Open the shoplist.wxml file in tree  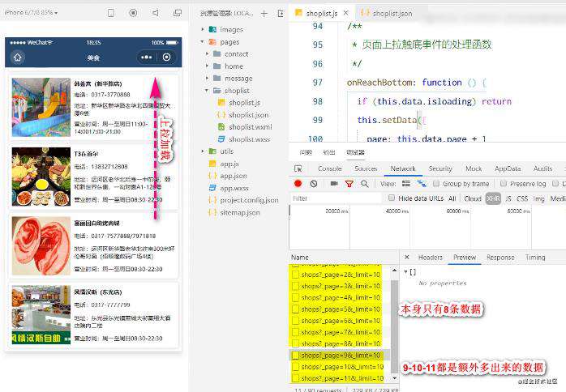pos(250,127)
